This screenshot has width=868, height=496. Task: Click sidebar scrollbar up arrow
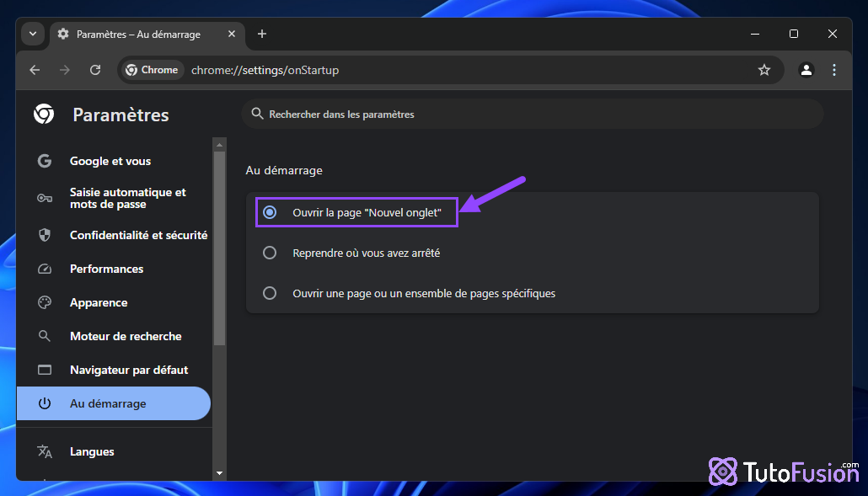click(220, 145)
